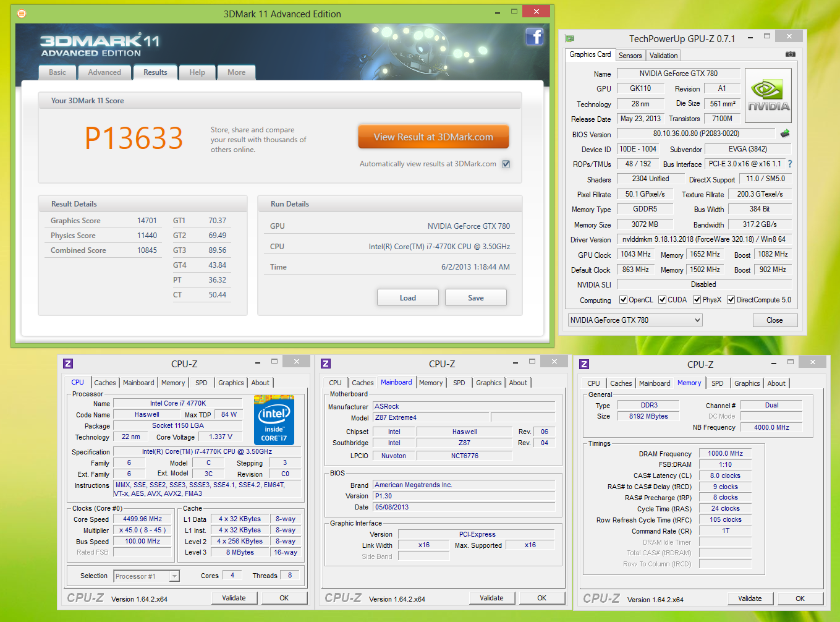Viewport: 840px width, 622px height.
Task: Select the Results tab in 3DMark
Action: click(x=155, y=72)
